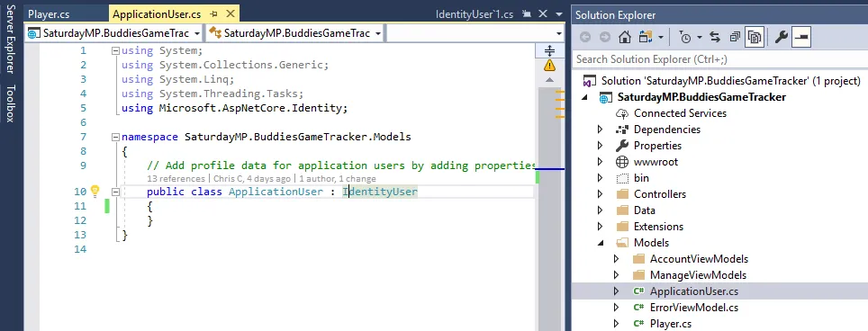Click the wwwroot globe icon
The image size is (868, 331).
622,162
